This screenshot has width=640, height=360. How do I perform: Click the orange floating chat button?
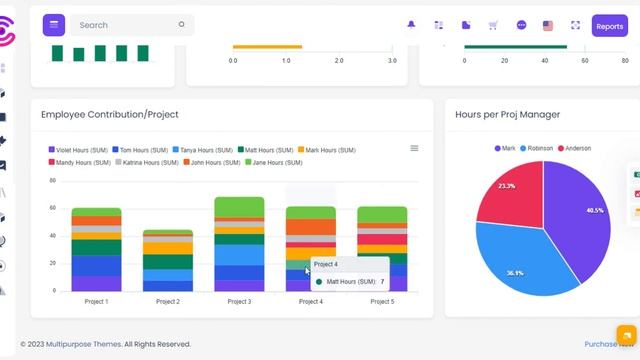(627, 335)
